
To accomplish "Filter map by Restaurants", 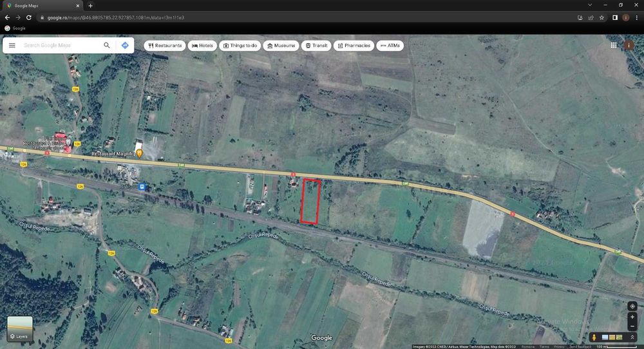I will coord(165,46).
